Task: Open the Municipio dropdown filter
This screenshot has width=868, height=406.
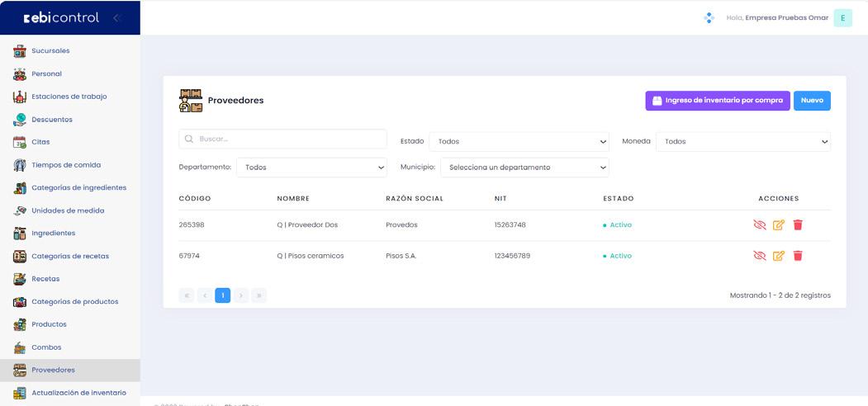Action: 524,167
